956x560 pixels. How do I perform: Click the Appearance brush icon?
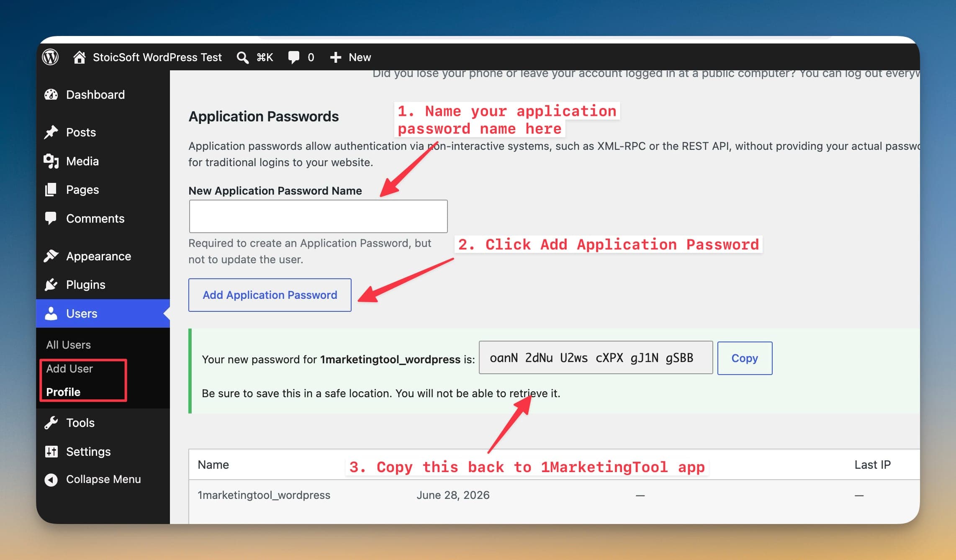tap(51, 256)
